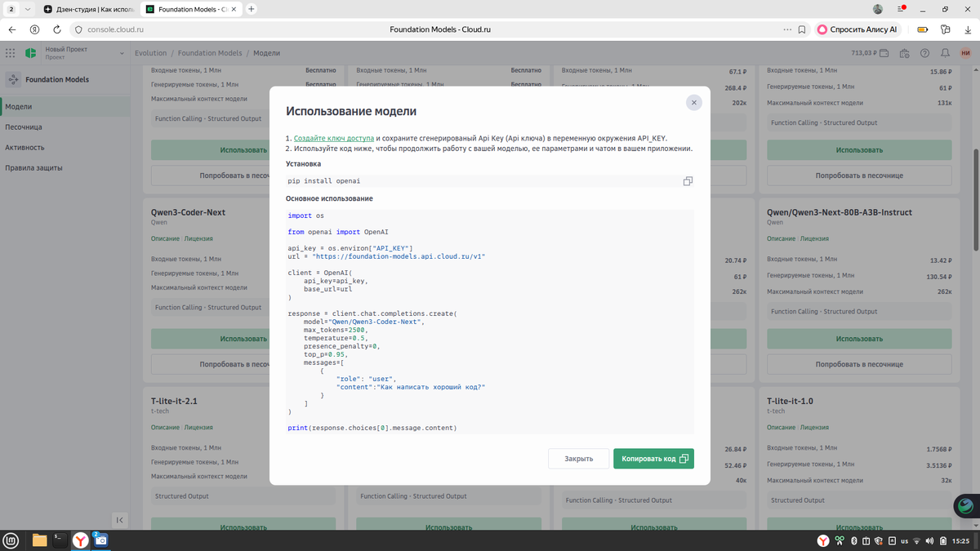The height and width of the screenshot is (551, 980).
Task: Copy the pip install command
Action: pos(688,181)
